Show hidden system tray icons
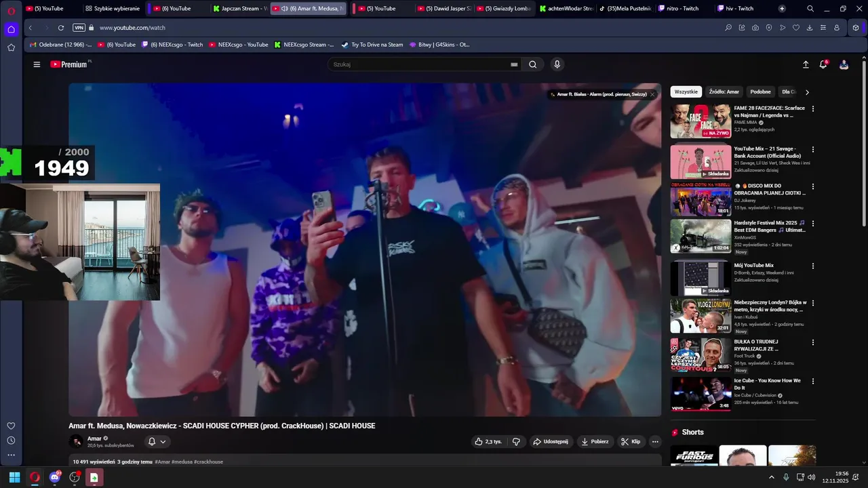The height and width of the screenshot is (488, 868). click(x=771, y=477)
